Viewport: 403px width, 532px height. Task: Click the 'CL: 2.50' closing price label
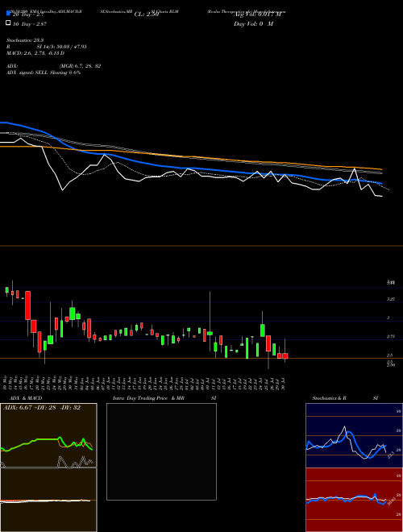[147, 15]
